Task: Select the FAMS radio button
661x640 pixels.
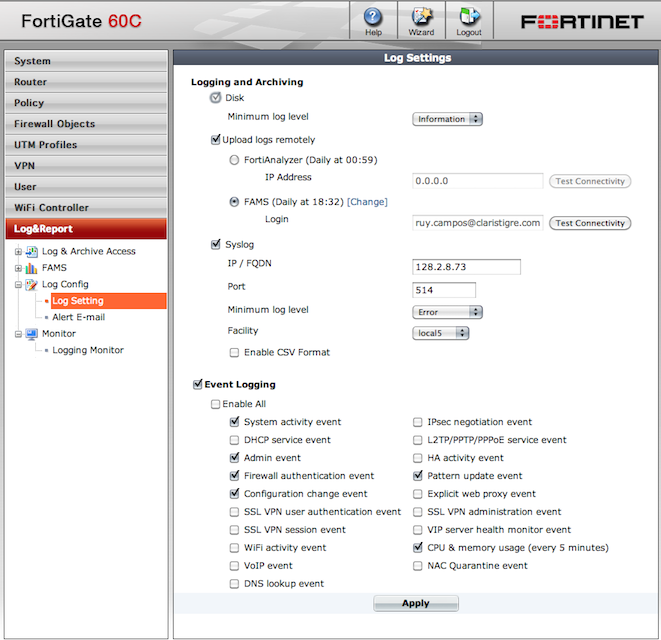Action: click(x=234, y=202)
